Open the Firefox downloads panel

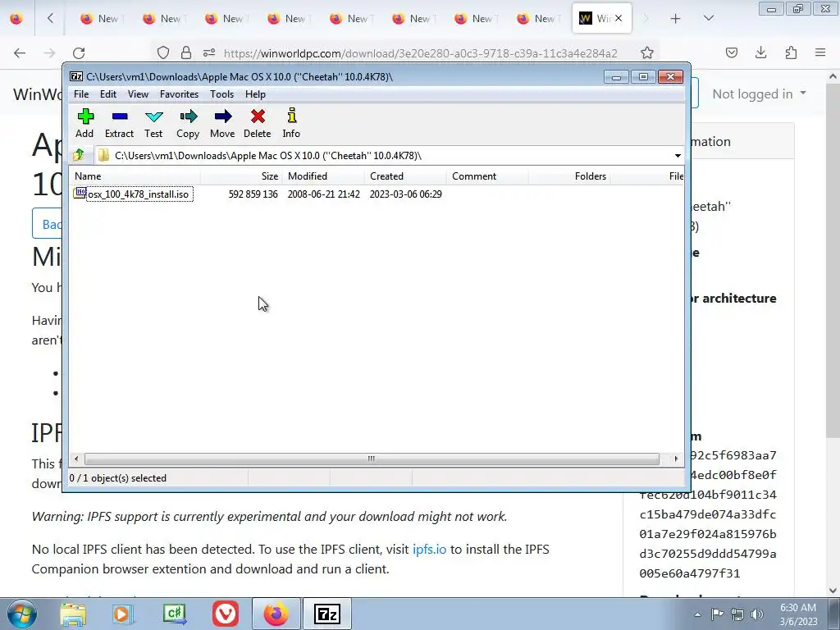[x=760, y=52]
